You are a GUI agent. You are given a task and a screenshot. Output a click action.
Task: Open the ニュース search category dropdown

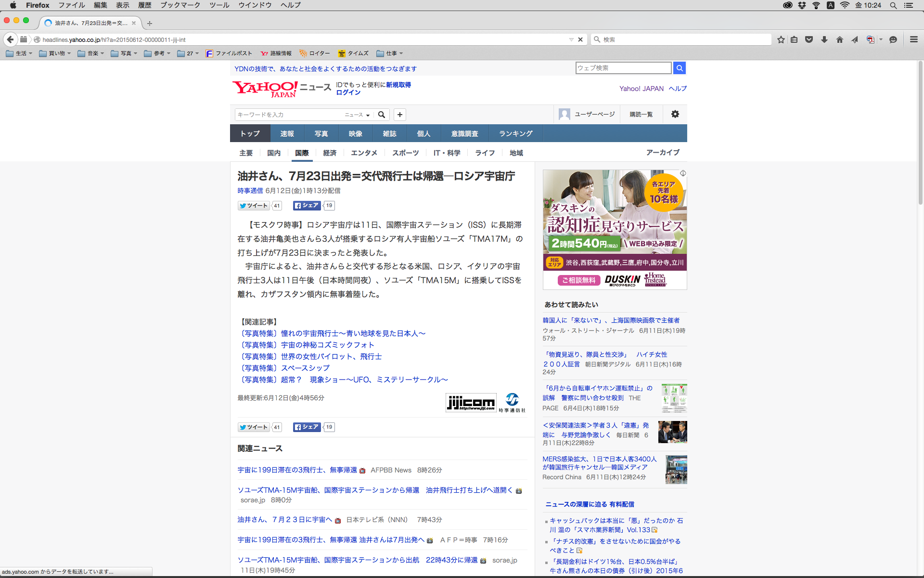click(357, 115)
